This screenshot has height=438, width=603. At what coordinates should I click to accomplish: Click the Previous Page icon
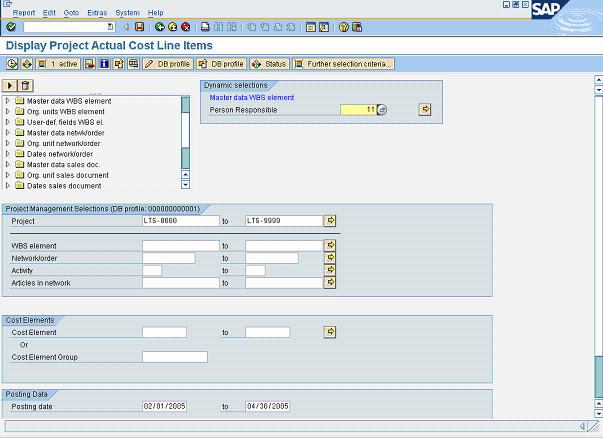265,27
